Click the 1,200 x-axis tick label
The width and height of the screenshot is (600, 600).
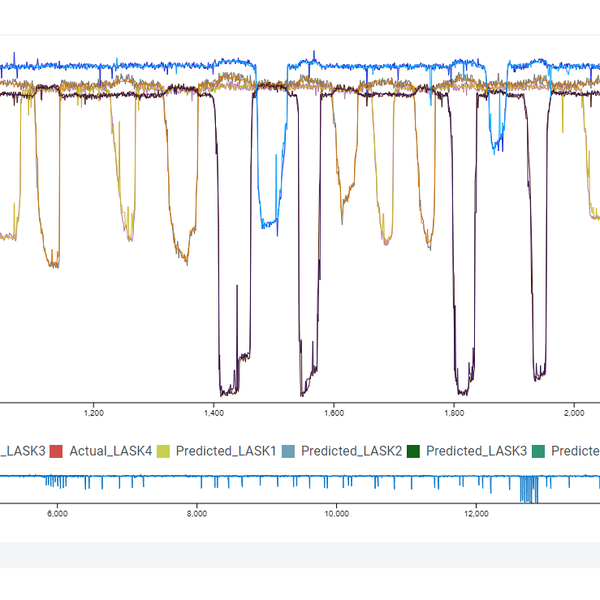pos(94,413)
